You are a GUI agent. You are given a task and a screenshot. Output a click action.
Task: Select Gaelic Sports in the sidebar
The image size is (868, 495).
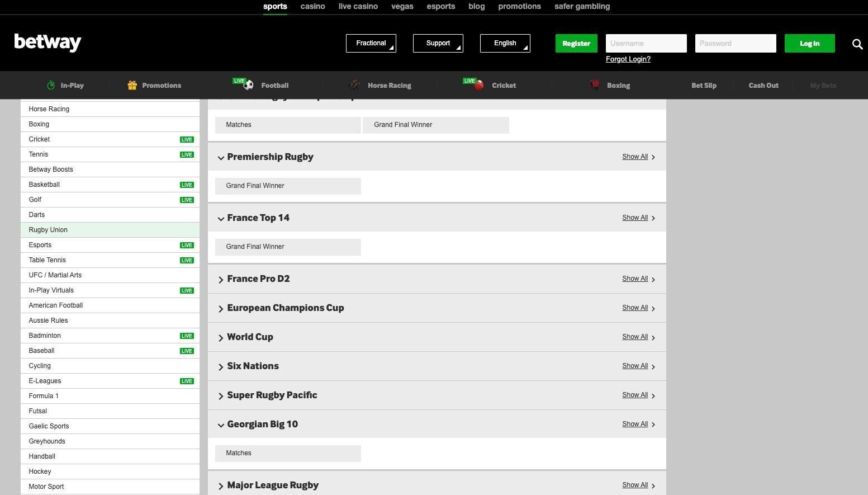tap(110, 426)
